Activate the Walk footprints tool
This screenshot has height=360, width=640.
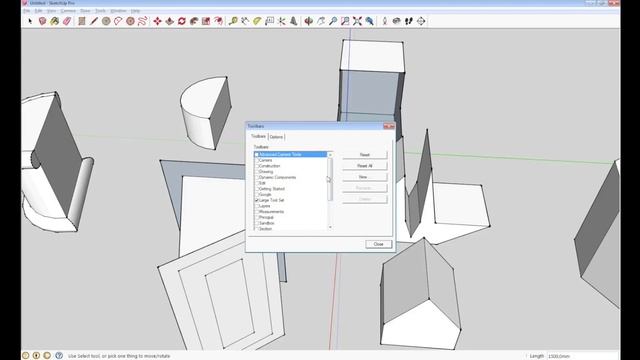[409, 21]
